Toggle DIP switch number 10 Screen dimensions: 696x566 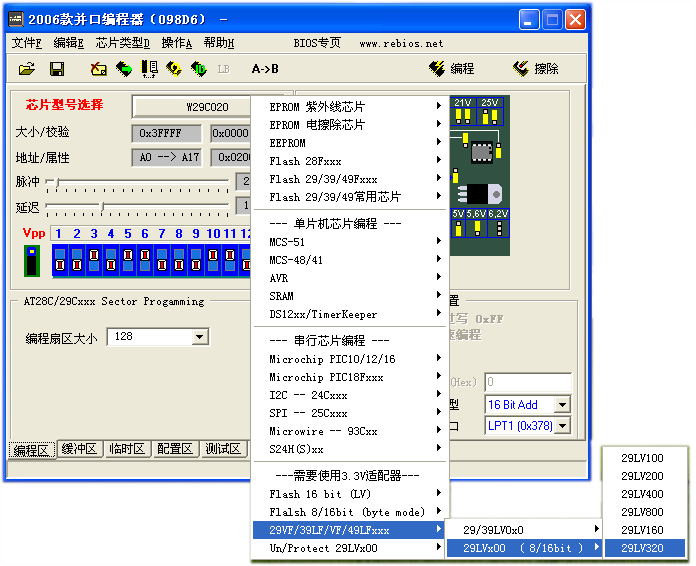[213, 260]
